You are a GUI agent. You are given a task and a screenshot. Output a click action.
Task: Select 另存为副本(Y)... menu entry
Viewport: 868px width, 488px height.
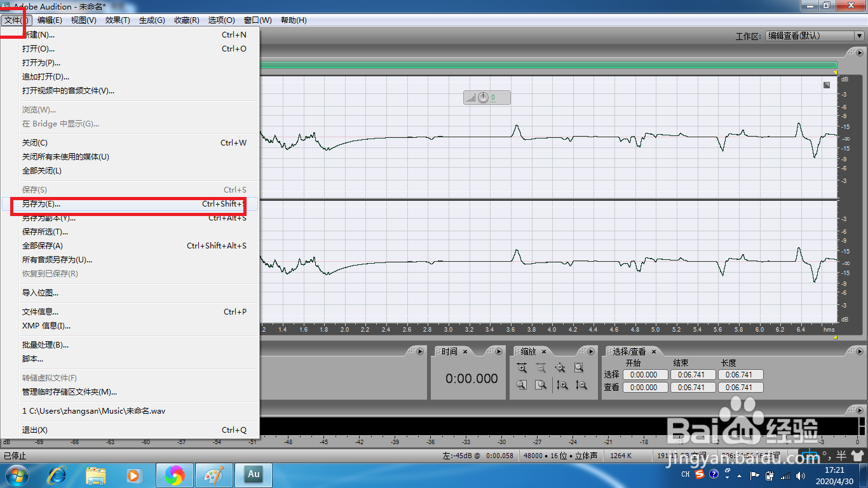pos(130,218)
